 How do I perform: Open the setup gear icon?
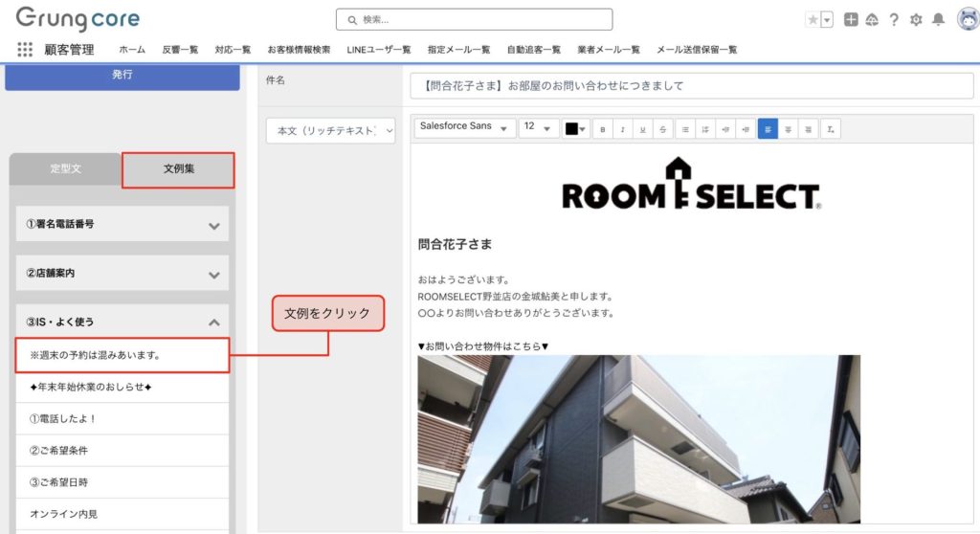(x=916, y=19)
